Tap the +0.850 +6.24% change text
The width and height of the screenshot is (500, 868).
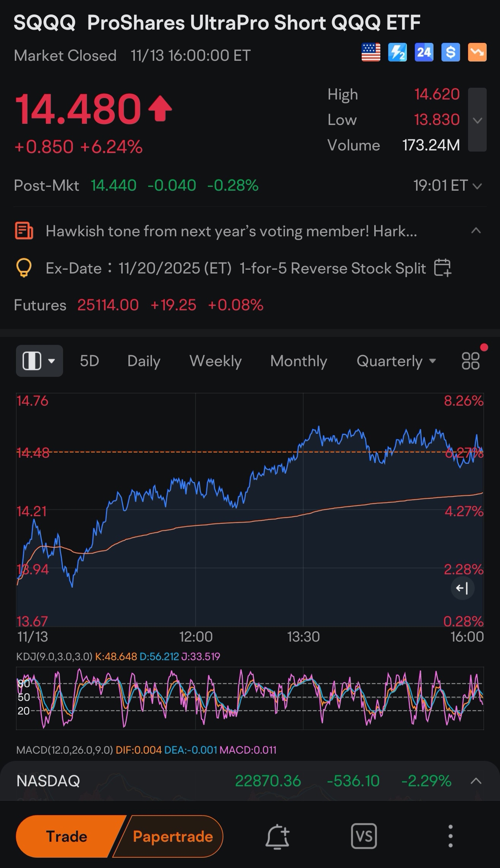78,147
